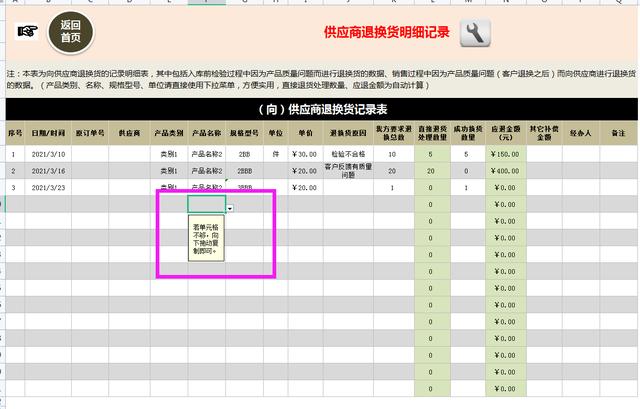Click the 应退金额(元) column header
640x409 pixels.
click(x=506, y=133)
